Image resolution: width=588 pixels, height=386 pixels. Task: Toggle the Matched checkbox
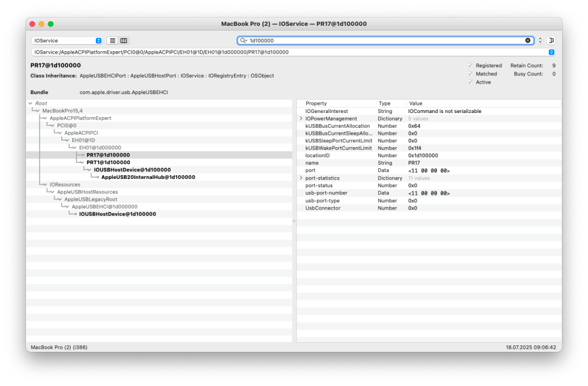[x=470, y=74]
